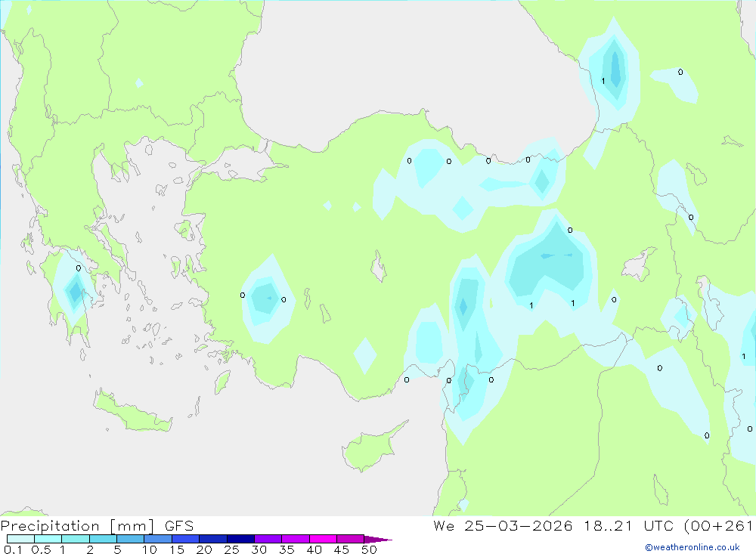Open the weatheronline.co.uk copyright link
Screen dimensions: 756x554
pyautogui.click(x=692, y=547)
